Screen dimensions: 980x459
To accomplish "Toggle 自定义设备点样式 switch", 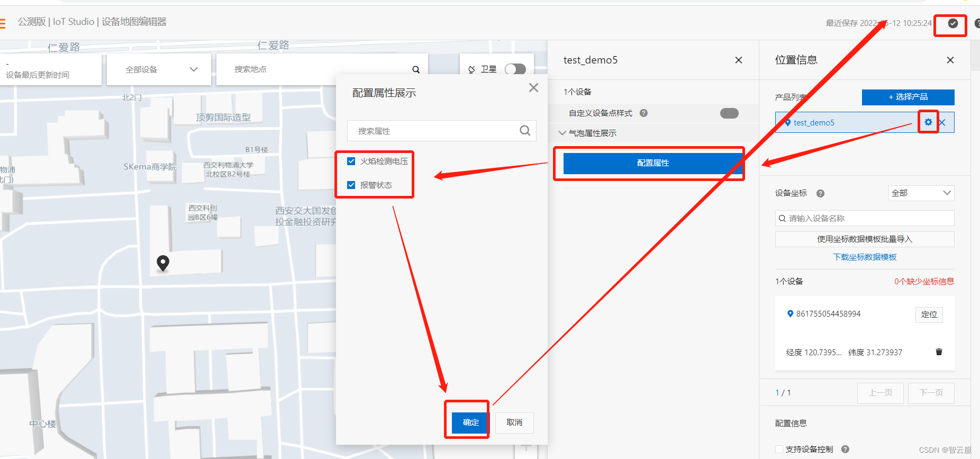I will tap(729, 113).
